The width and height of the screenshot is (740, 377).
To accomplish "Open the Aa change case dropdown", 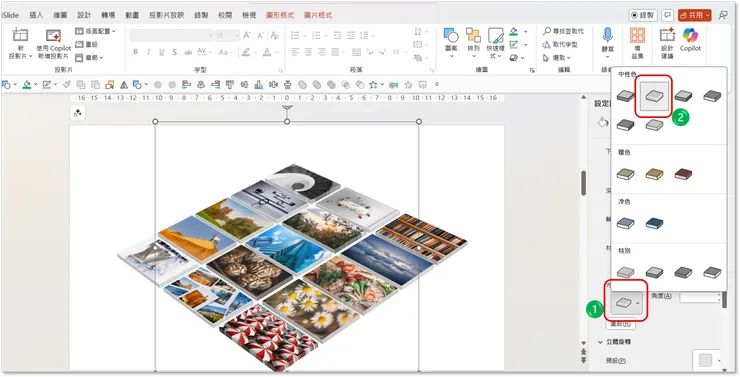I will pyautogui.click(x=226, y=52).
